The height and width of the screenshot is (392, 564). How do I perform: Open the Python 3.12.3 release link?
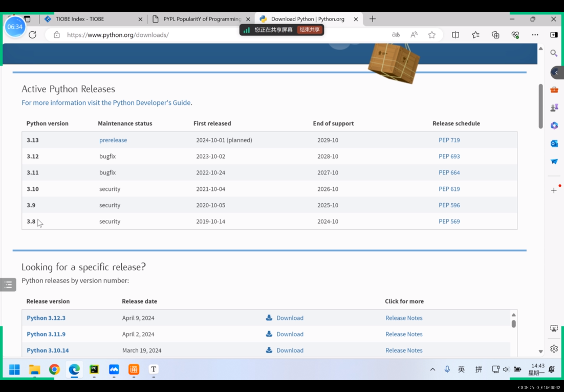[46, 318]
